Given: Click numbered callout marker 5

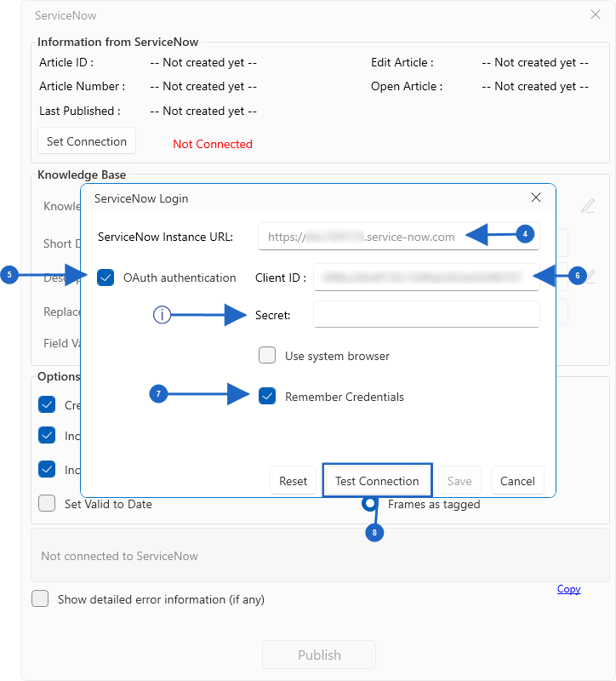Looking at the screenshot, I should pyautogui.click(x=9, y=275).
